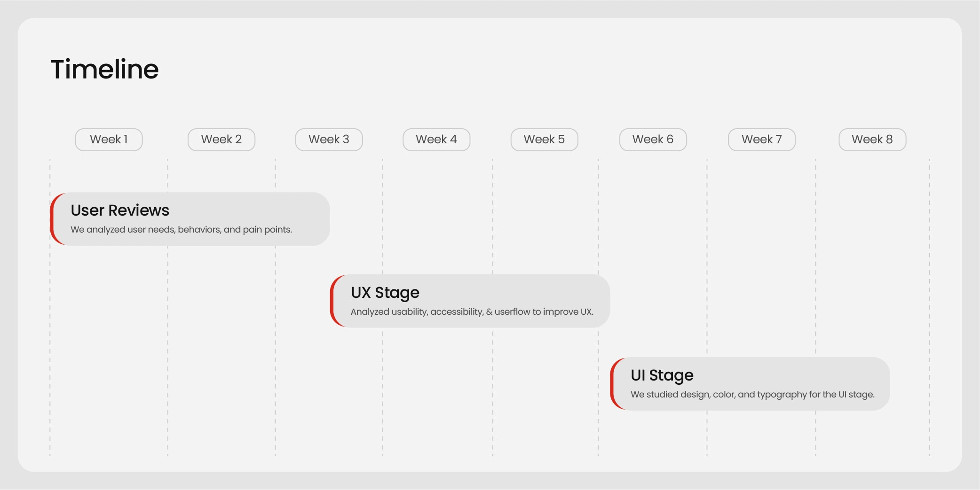Select the Week 5 label

[544, 140]
